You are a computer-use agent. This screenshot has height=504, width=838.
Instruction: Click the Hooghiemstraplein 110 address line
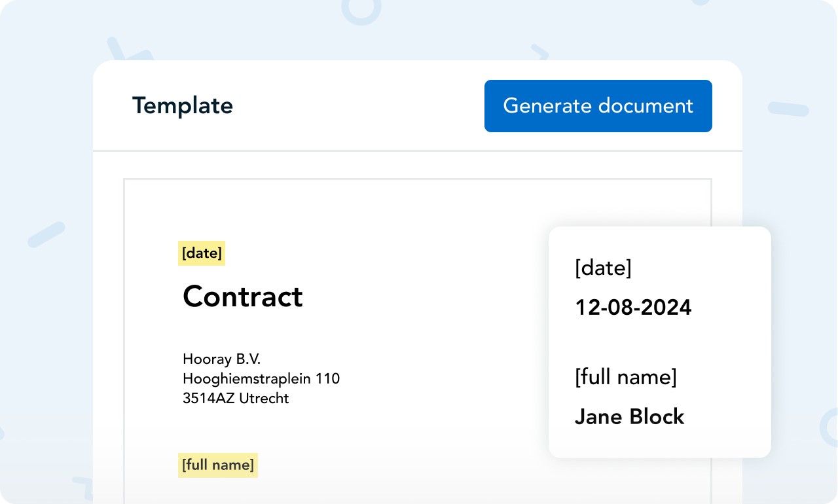pyautogui.click(x=261, y=378)
